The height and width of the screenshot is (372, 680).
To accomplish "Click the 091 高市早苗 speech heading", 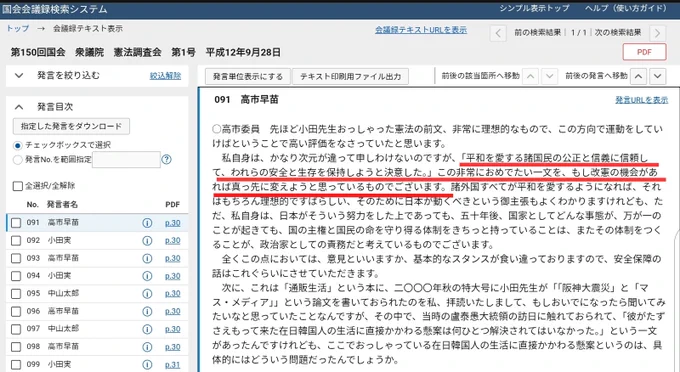I will (x=246, y=100).
